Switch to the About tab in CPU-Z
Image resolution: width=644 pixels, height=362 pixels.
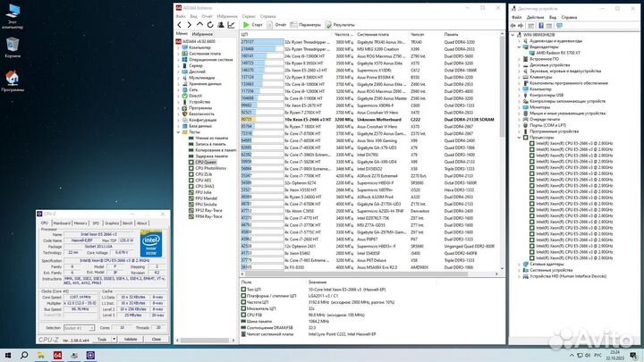(x=141, y=223)
